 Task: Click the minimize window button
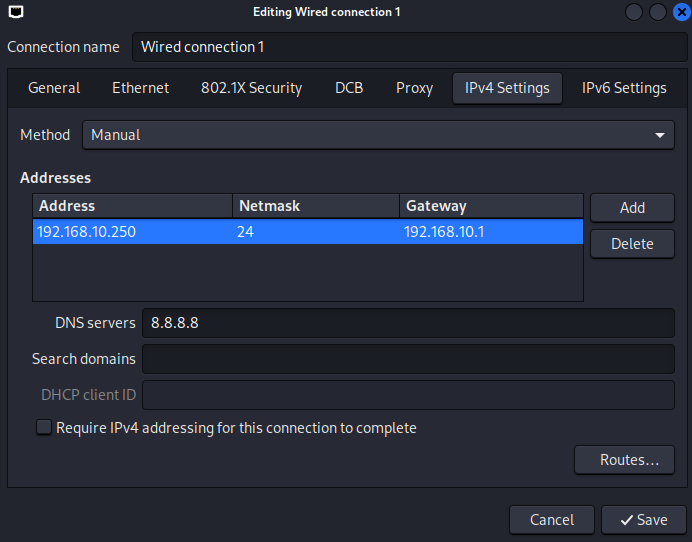(635, 12)
